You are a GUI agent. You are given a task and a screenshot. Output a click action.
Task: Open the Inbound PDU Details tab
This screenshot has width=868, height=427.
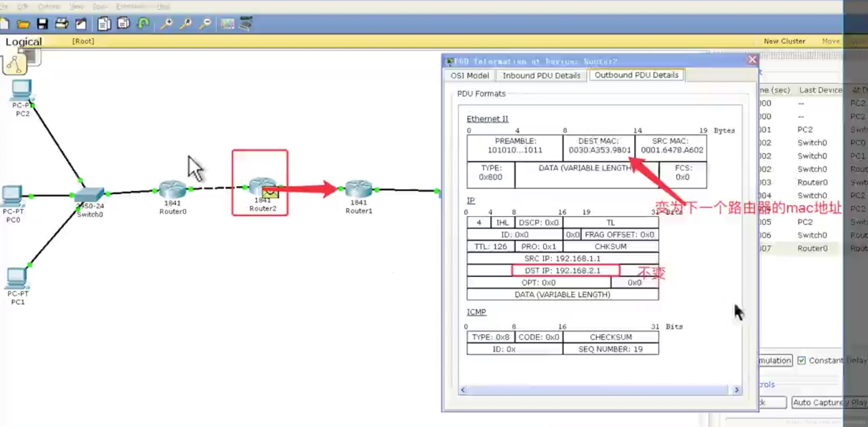(541, 75)
